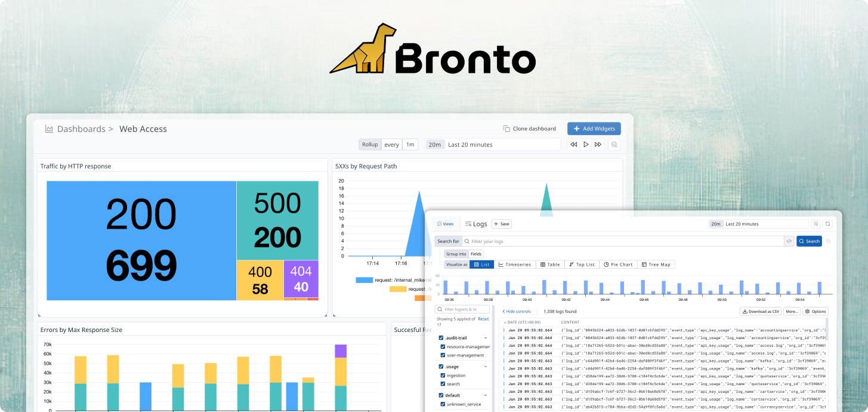Image resolution: width=868 pixels, height=412 pixels.
Task: Toggle the default logset checkbox
Action: click(441, 395)
